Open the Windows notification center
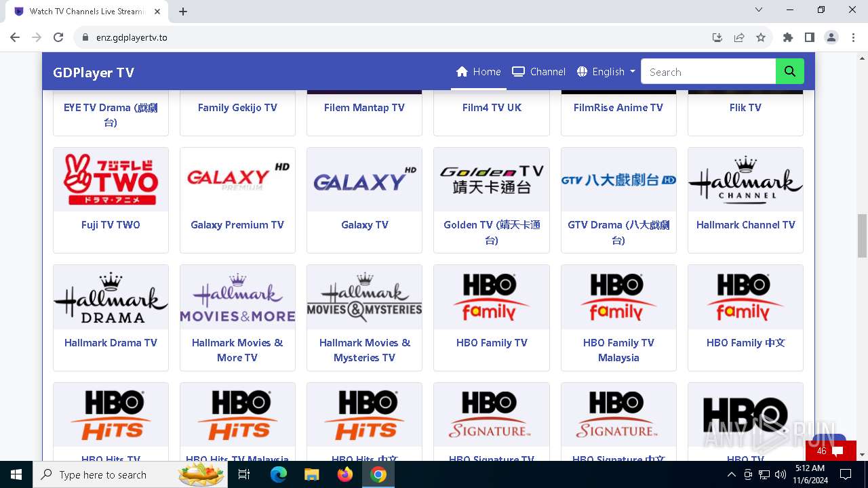Screen dimensions: 868x488 coord(846,474)
